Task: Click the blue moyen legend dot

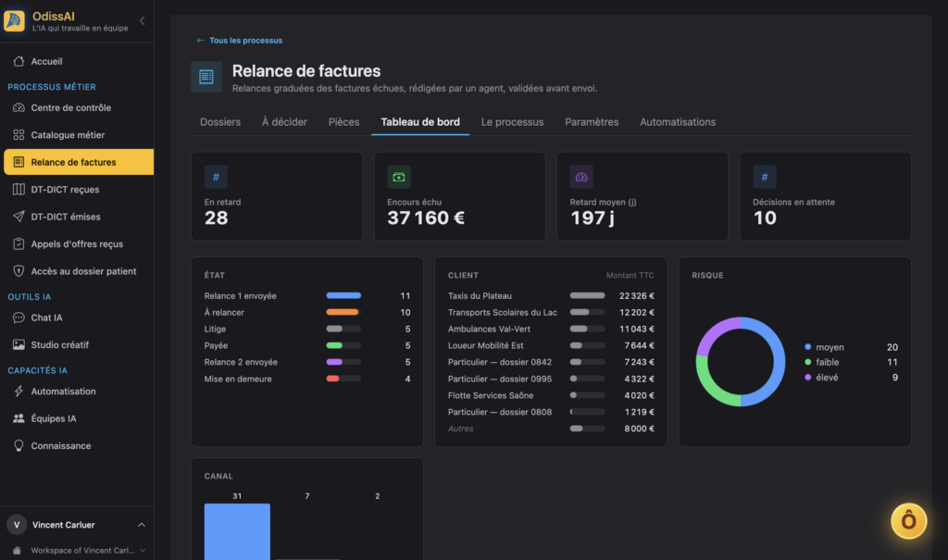Action: [x=807, y=347]
